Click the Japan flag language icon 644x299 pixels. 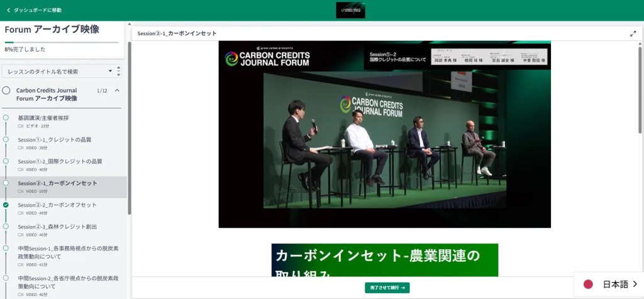click(x=588, y=284)
